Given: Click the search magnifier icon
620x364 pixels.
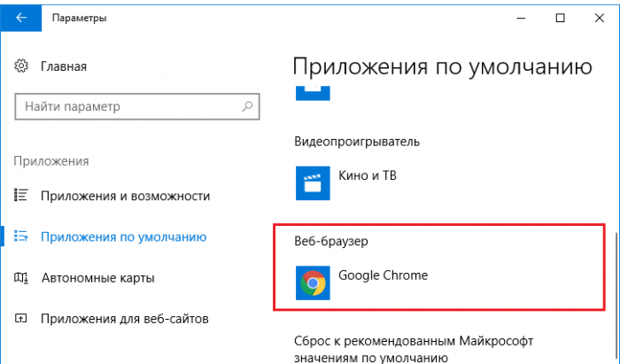Looking at the screenshot, I should pyautogui.click(x=247, y=106).
